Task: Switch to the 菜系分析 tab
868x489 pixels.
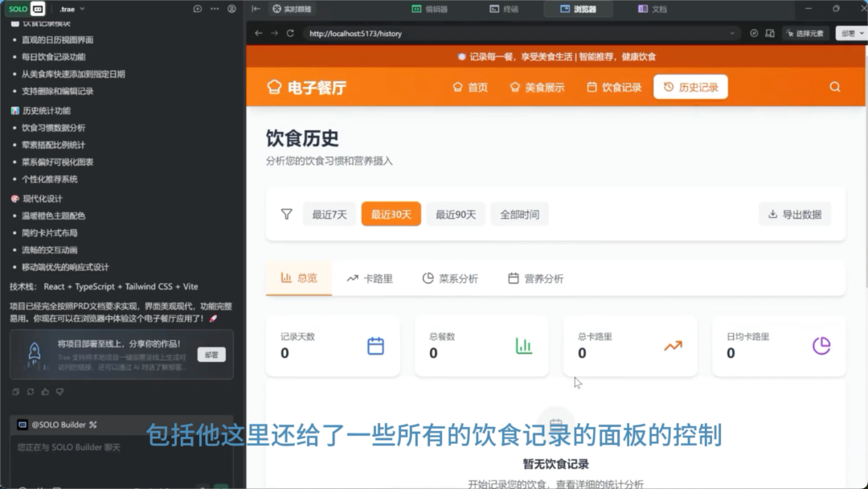Action: tap(450, 278)
